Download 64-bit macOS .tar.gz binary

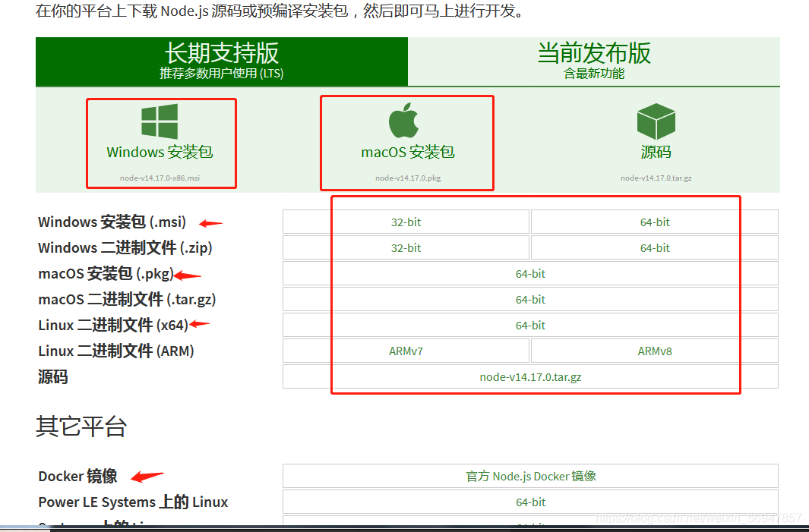point(530,300)
